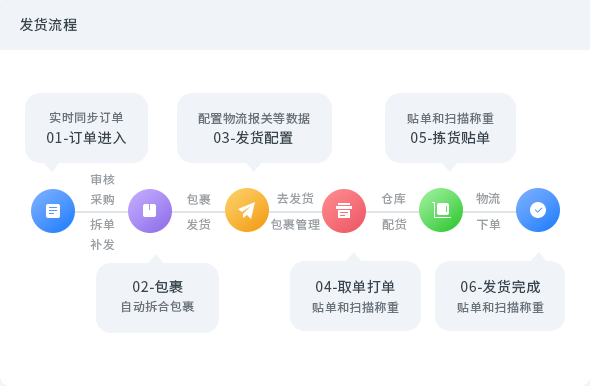Image resolution: width=590 pixels, height=386 pixels.
Task: Click the blue checkmark completion icon
Action: (538, 210)
